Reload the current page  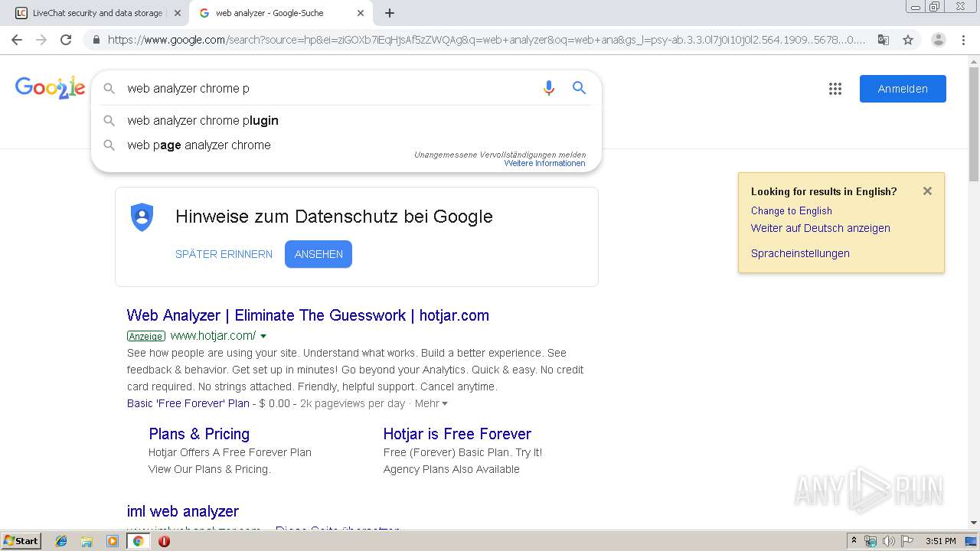(66, 40)
